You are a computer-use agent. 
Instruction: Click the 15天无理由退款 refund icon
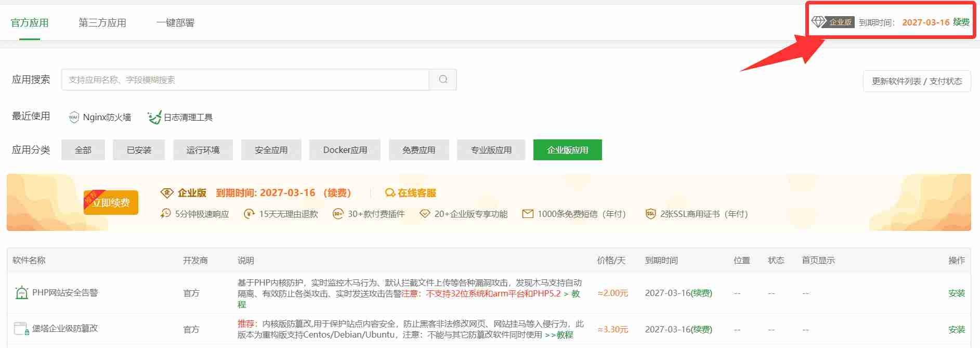tap(249, 214)
